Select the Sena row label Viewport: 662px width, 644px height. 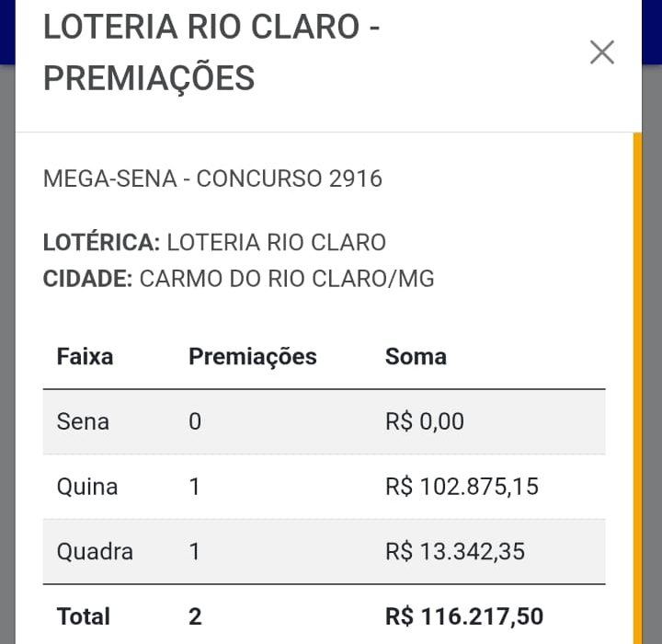pos(83,421)
